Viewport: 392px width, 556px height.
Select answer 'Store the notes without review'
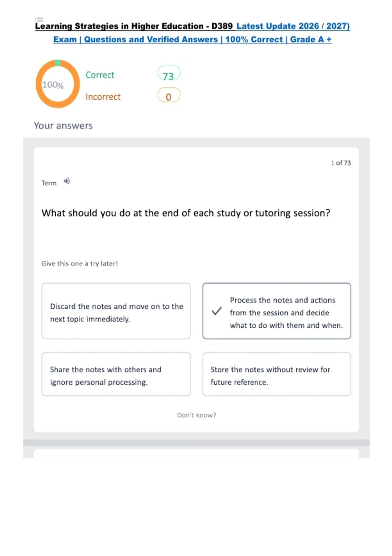pos(277,374)
